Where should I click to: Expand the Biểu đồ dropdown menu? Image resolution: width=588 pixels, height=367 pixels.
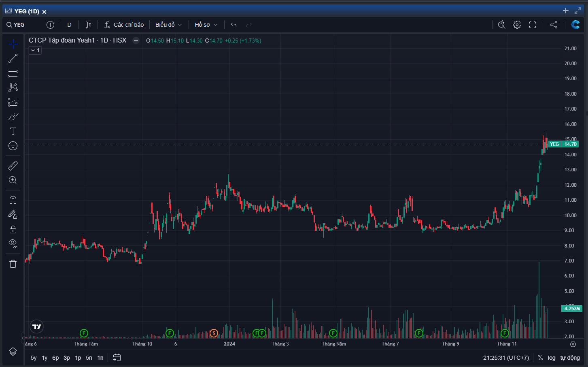point(168,25)
